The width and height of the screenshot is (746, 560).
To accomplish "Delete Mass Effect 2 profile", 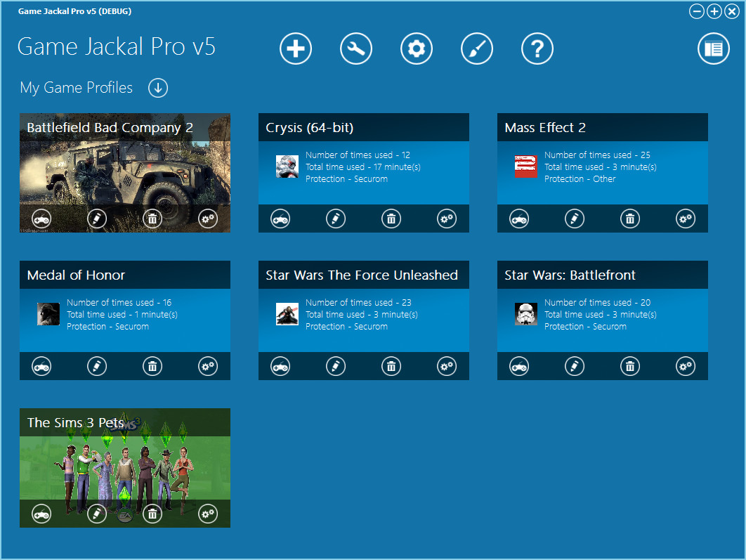I will point(630,219).
